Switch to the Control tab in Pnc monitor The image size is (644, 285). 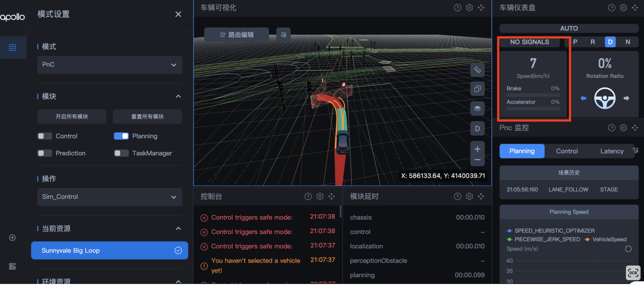567,151
